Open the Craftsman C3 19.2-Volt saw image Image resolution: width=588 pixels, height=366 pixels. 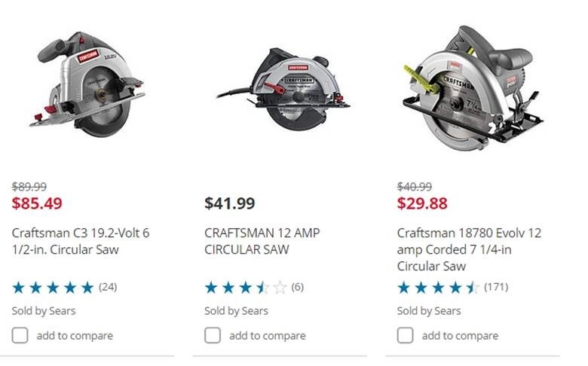(83, 84)
